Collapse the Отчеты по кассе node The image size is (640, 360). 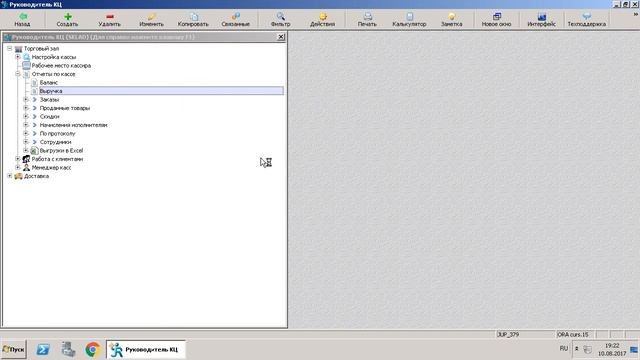click(18, 74)
